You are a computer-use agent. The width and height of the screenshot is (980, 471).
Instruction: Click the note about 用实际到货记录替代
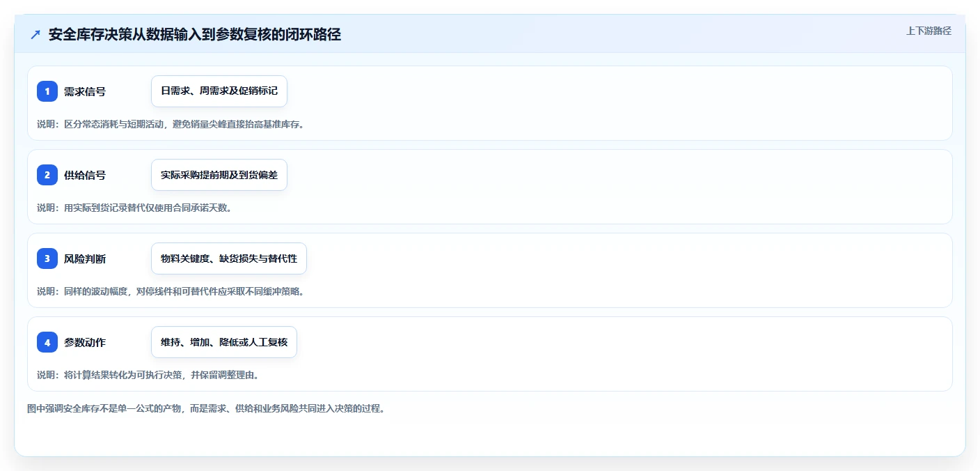tap(134, 208)
